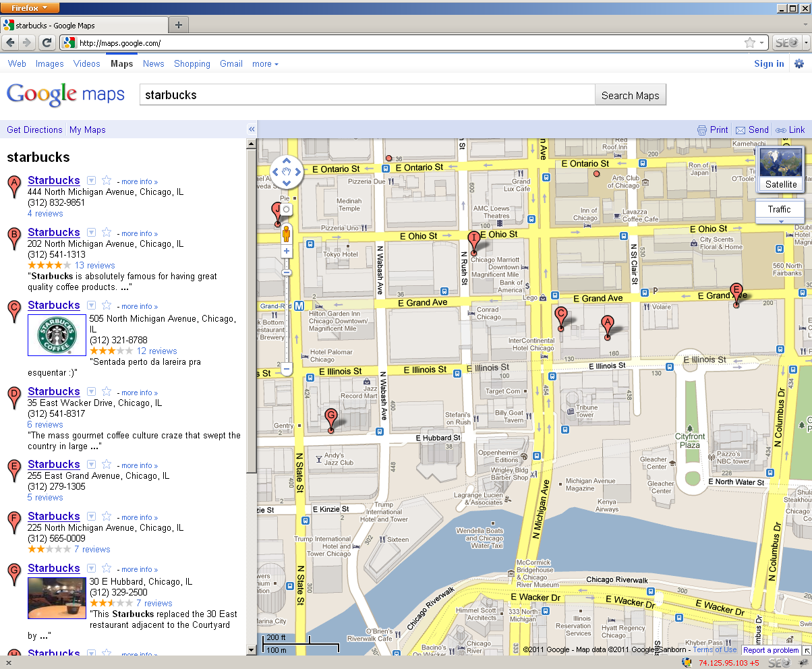The image size is (812, 669).
Task: Select map marker E on E Grand Ave
Action: (736, 295)
